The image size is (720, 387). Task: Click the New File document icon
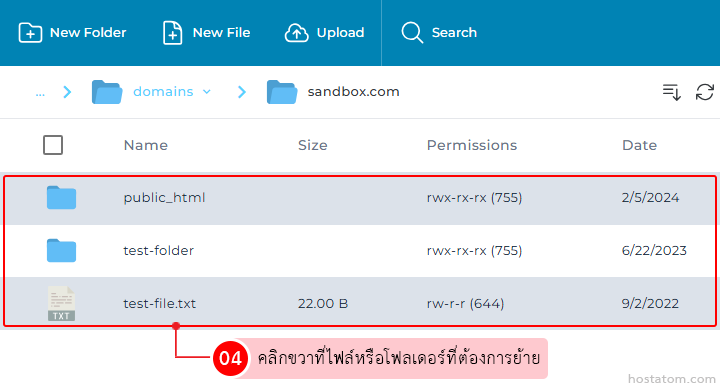tap(173, 33)
